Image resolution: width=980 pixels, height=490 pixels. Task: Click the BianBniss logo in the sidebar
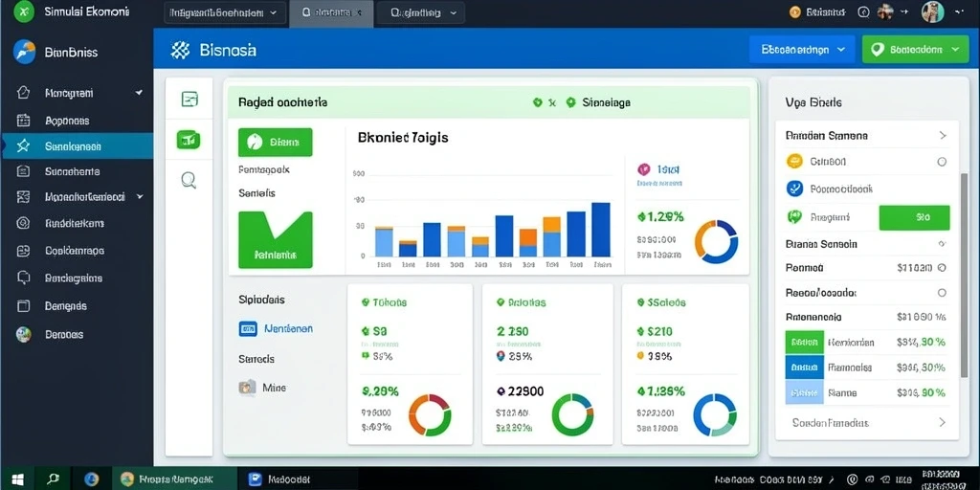point(24,52)
